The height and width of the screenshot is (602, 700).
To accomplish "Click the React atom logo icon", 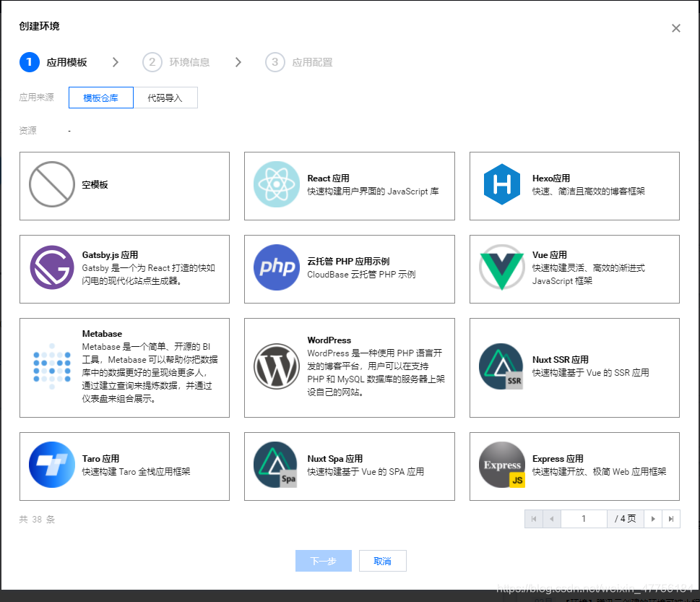I will click(277, 184).
